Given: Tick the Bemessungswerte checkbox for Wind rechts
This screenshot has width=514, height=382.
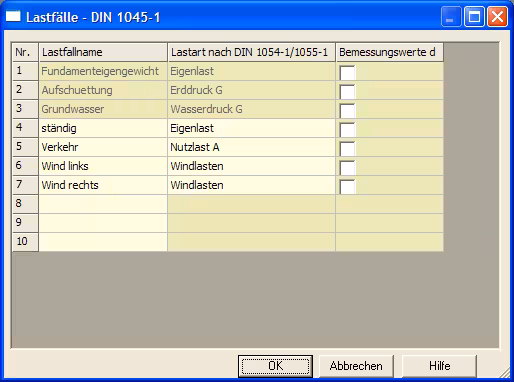Looking at the screenshot, I should coord(347,187).
